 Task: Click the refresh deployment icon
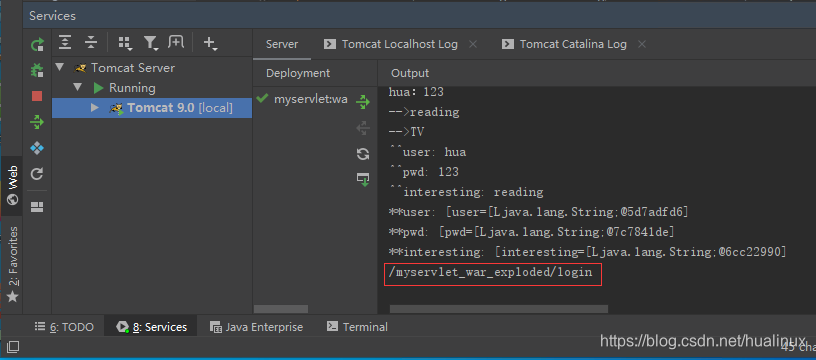click(x=363, y=153)
